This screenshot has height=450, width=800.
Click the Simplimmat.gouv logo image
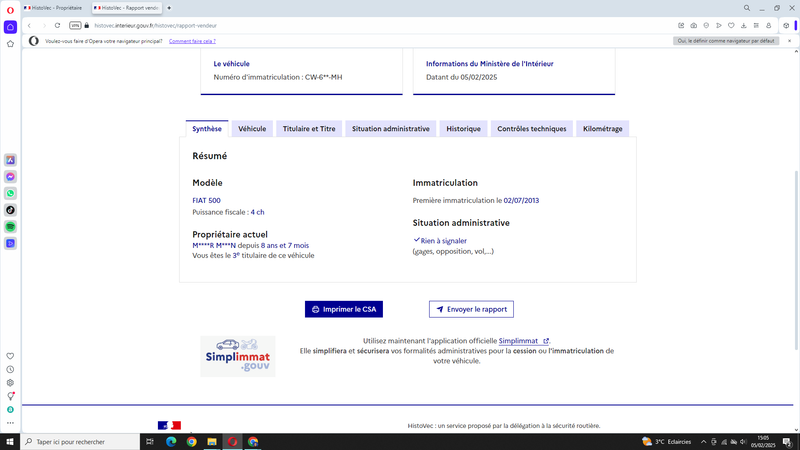[x=238, y=356]
